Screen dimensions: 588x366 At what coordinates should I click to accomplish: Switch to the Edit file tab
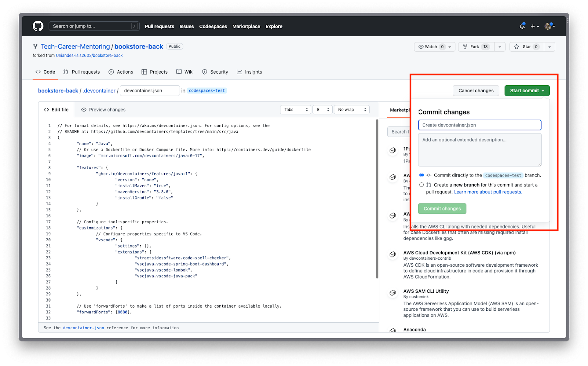click(56, 110)
